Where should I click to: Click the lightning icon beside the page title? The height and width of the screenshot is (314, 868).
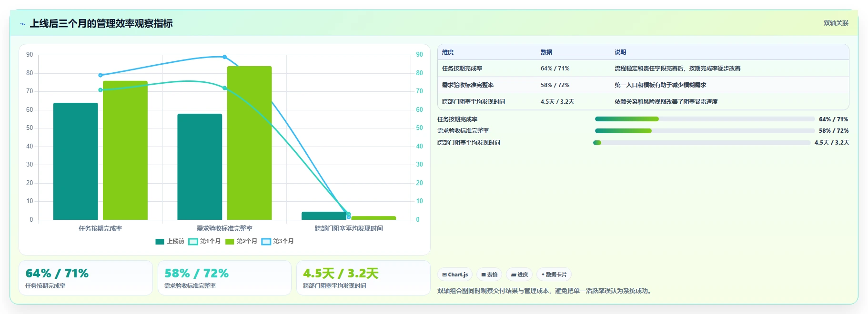pyautogui.click(x=22, y=24)
